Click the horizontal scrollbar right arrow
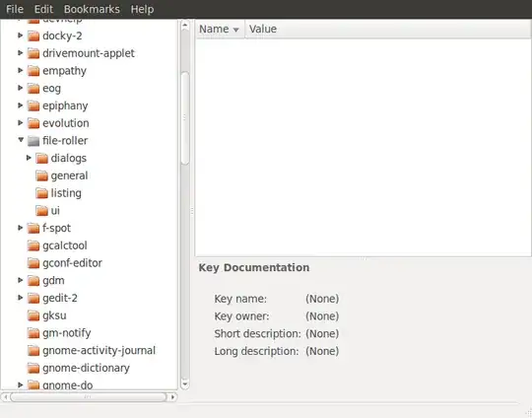Screen dimensions: 532x418 (173, 396)
